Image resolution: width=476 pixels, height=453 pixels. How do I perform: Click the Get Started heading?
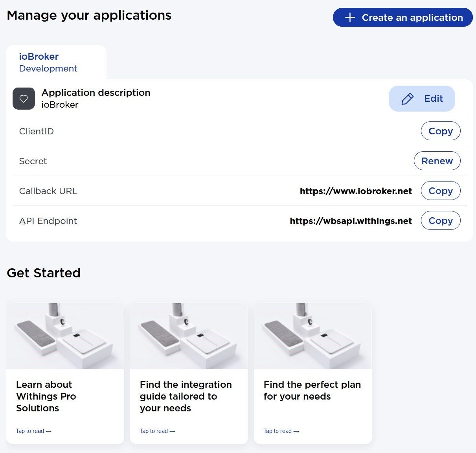[x=44, y=273]
